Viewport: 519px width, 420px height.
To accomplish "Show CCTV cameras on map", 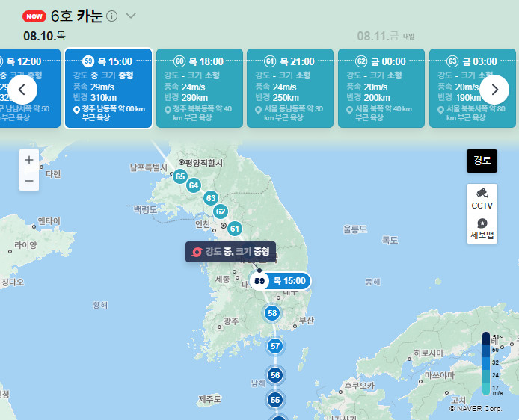I will coord(482,199).
